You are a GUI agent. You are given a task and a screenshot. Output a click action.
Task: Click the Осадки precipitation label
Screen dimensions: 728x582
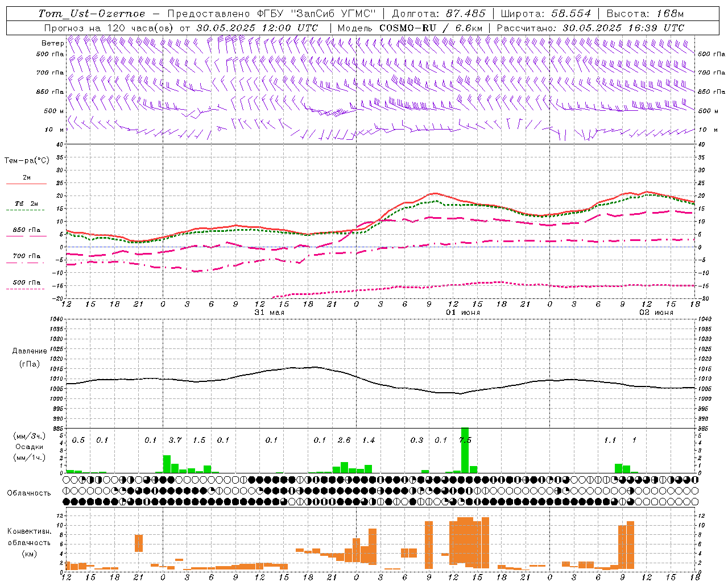click(30, 447)
